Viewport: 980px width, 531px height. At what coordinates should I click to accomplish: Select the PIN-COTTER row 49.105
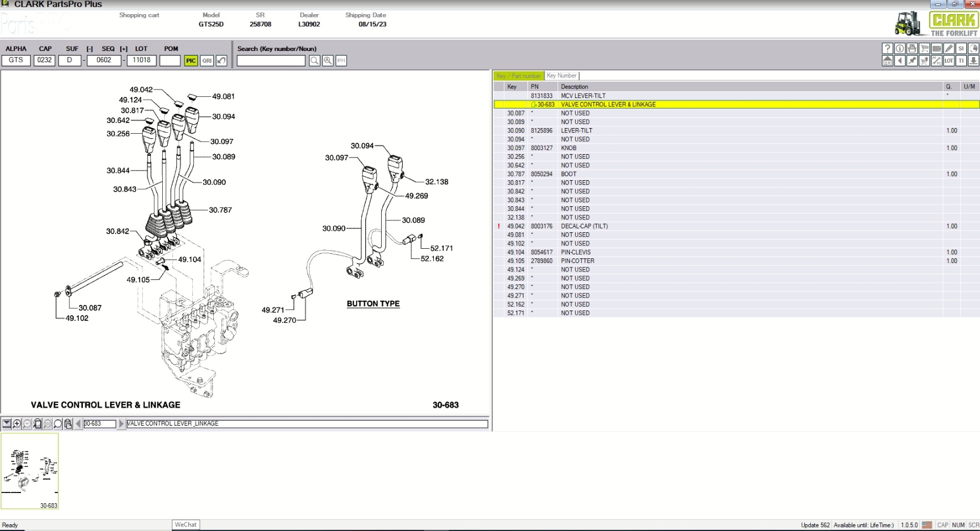737,261
